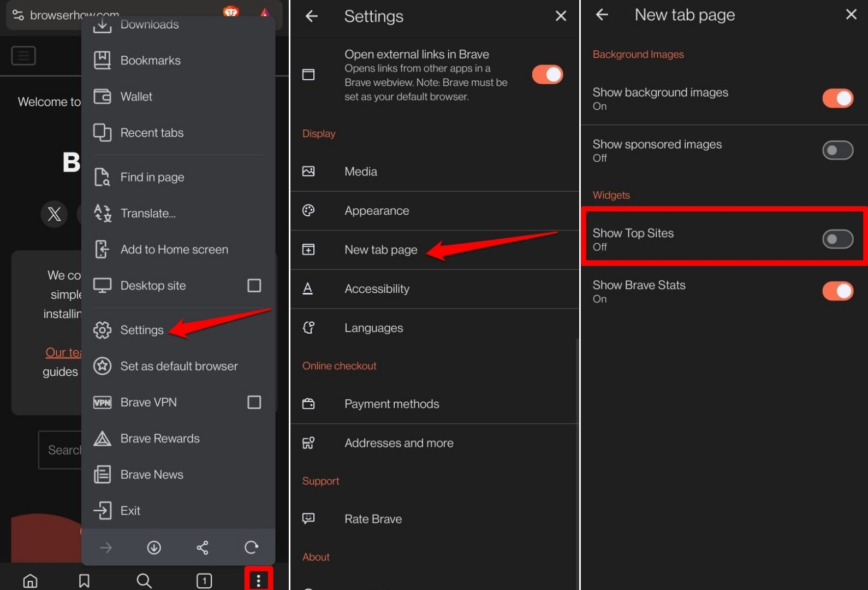
Task: Choose Set as default browser
Action: coord(179,366)
